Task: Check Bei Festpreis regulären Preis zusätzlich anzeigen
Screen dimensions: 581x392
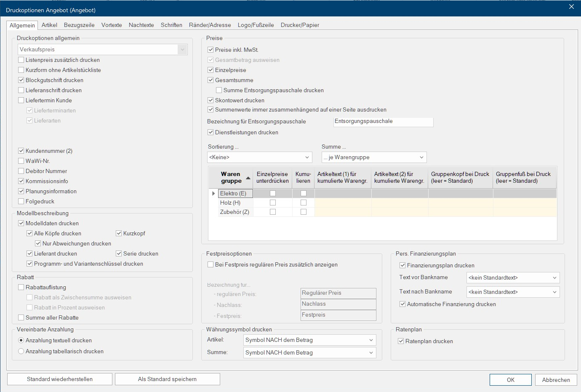Action: 211,265
